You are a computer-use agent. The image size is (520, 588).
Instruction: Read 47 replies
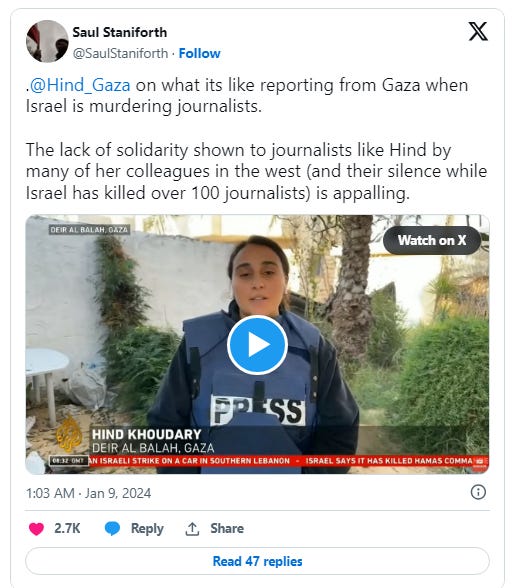257,561
